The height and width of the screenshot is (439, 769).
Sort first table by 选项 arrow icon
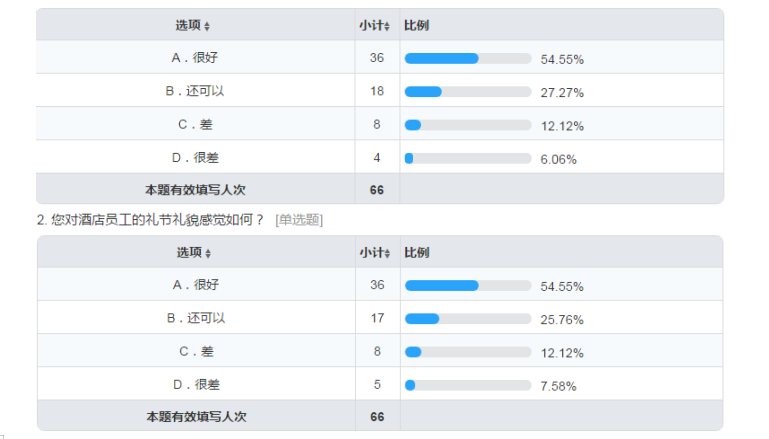point(207,26)
